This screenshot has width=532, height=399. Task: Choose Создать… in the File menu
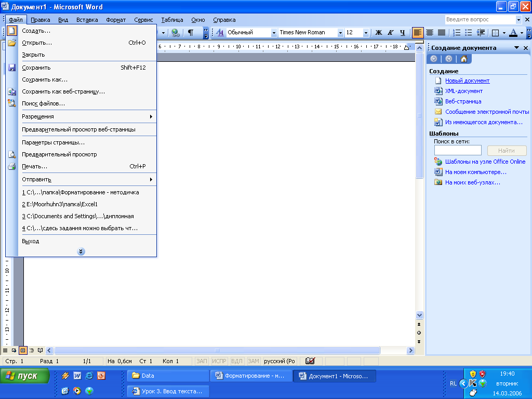tap(81, 31)
